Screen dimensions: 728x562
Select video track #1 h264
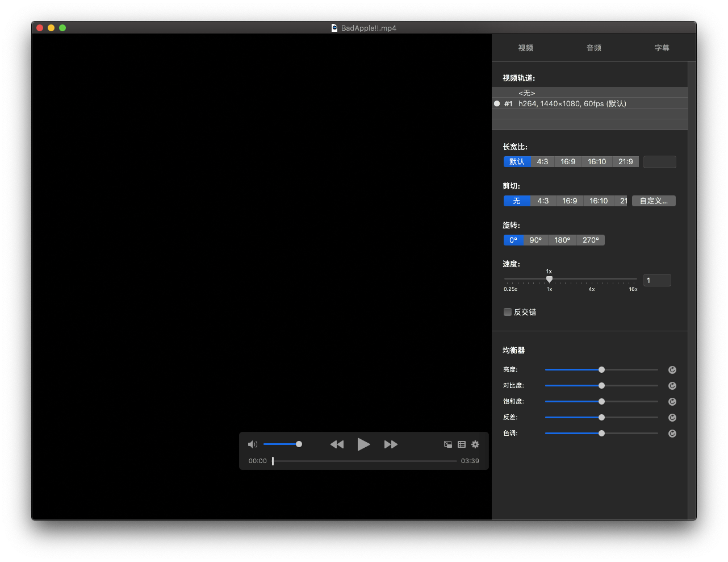pos(572,103)
